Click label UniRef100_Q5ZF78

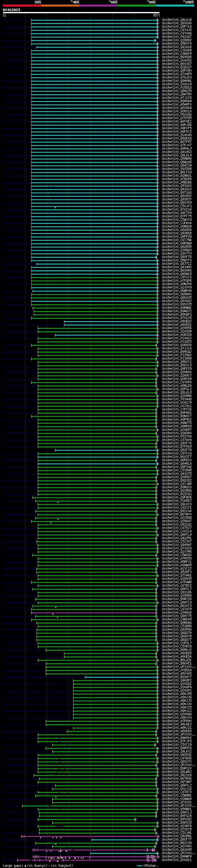tap(177, 450)
